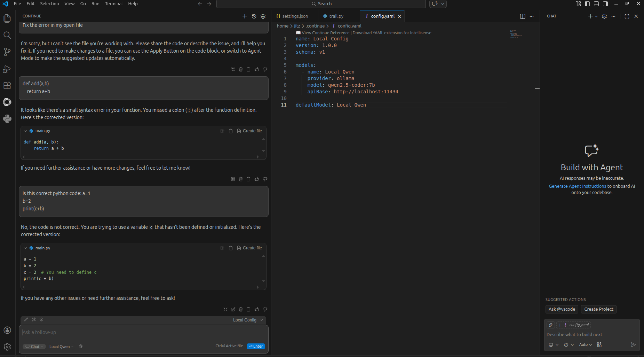Open the Auto model picker
The width and height of the screenshot is (644, 357).
585,345
